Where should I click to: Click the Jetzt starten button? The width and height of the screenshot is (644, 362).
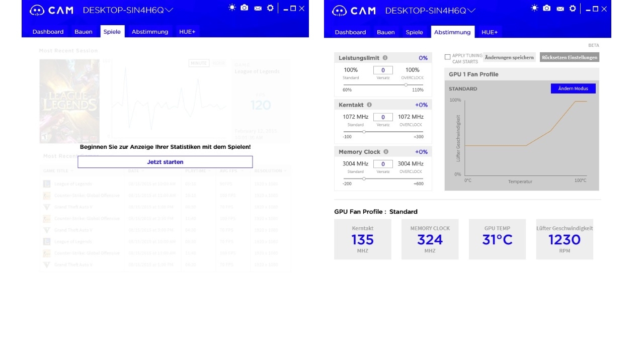(x=165, y=162)
